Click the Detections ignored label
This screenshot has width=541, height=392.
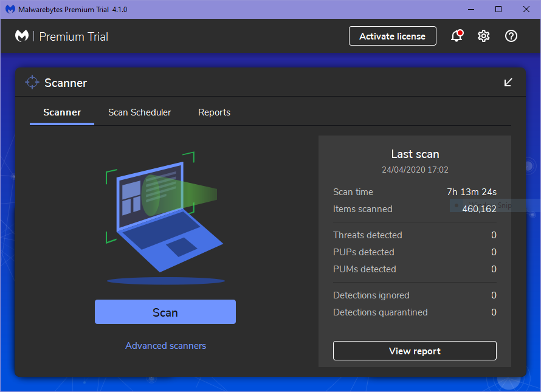[x=371, y=295]
